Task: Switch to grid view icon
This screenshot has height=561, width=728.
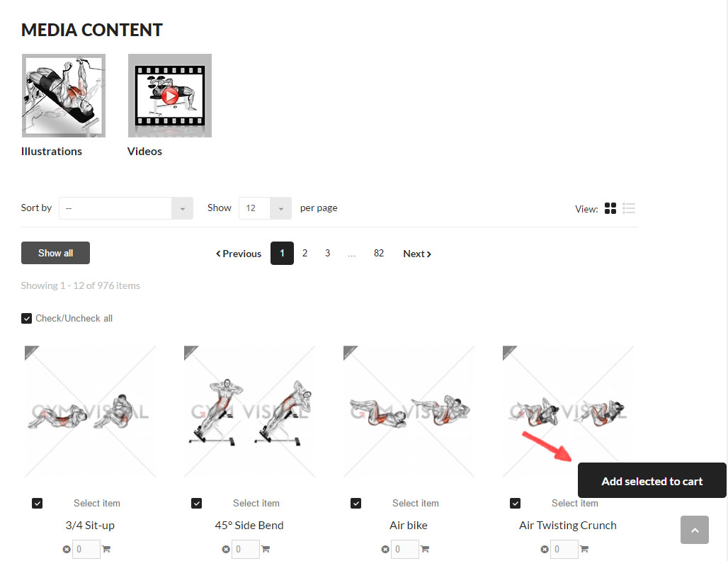Action: click(610, 208)
